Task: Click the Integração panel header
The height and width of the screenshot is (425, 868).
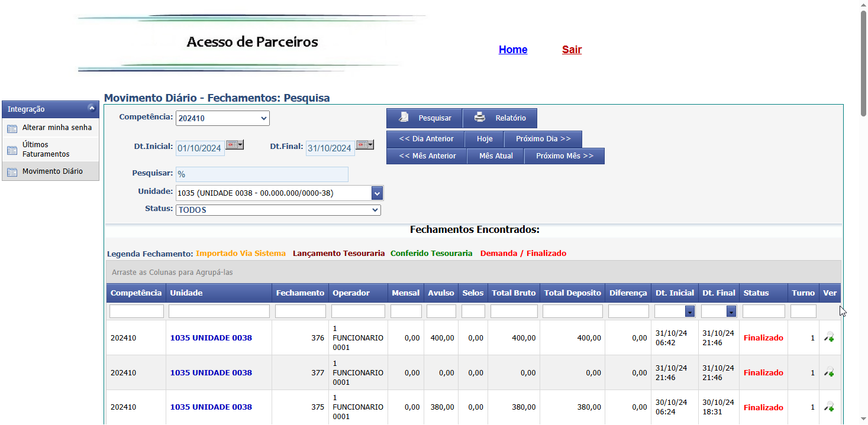Action: 50,109
